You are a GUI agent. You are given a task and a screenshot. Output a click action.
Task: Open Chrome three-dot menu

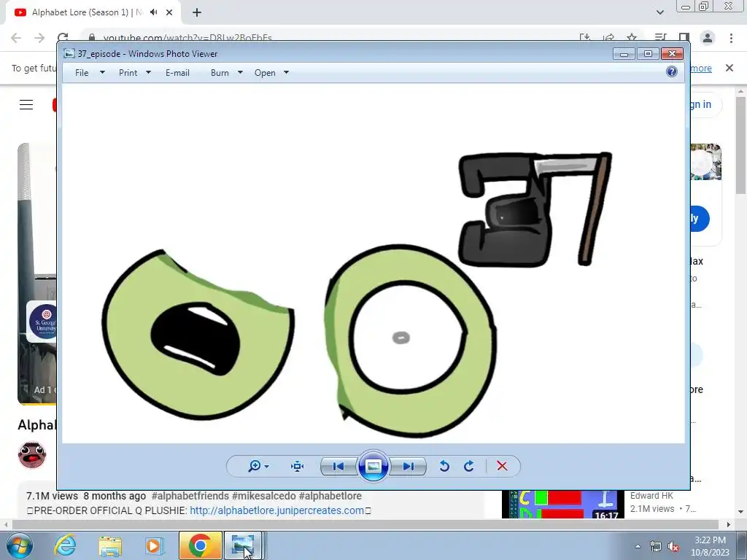pyautogui.click(x=731, y=38)
